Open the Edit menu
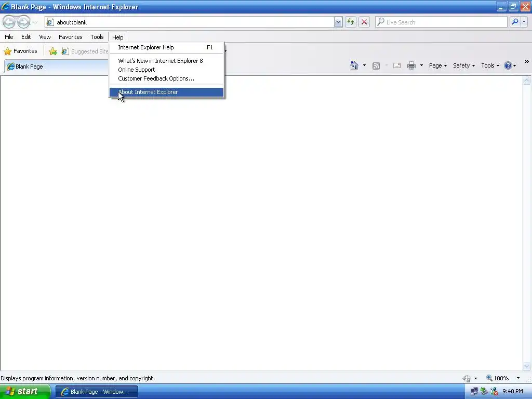Image resolution: width=532 pixels, height=399 pixels. (26, 37)
